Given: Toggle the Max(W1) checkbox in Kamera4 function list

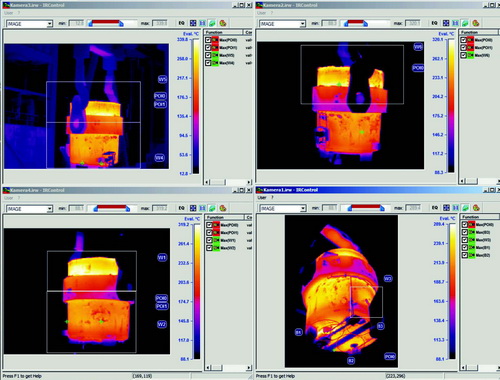Looking at the screenshot, I should [x=209, y=240].
